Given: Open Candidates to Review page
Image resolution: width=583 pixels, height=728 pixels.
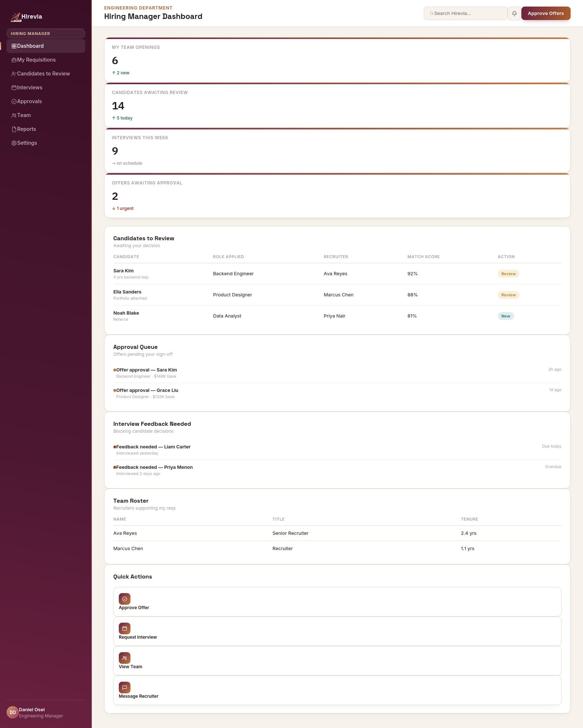Looking at the screenshot, I should pos(46,74).
